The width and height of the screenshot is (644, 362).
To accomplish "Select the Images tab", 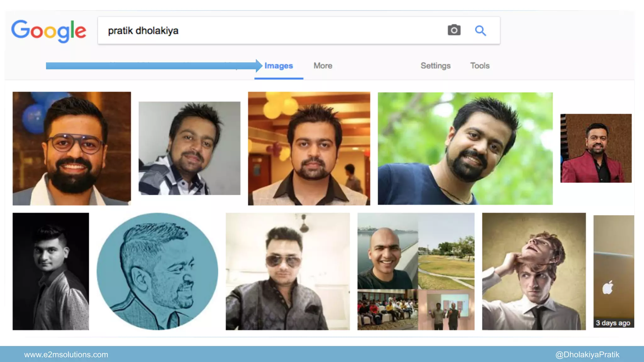I will click(x=279, y=66).
